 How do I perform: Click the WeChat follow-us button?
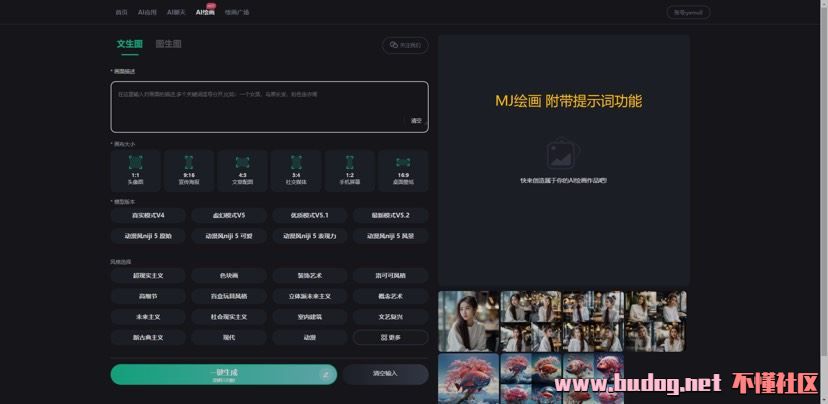tap(405, 45)
